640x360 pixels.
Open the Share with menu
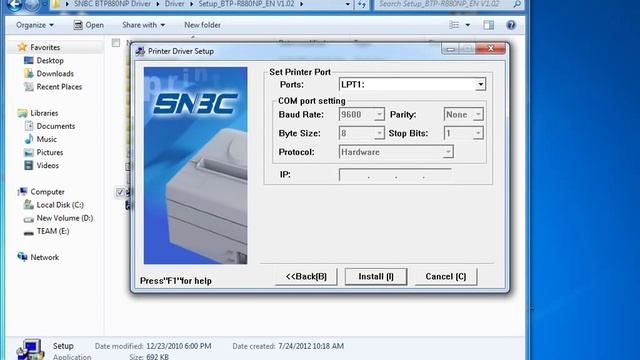tap(143, 25)
